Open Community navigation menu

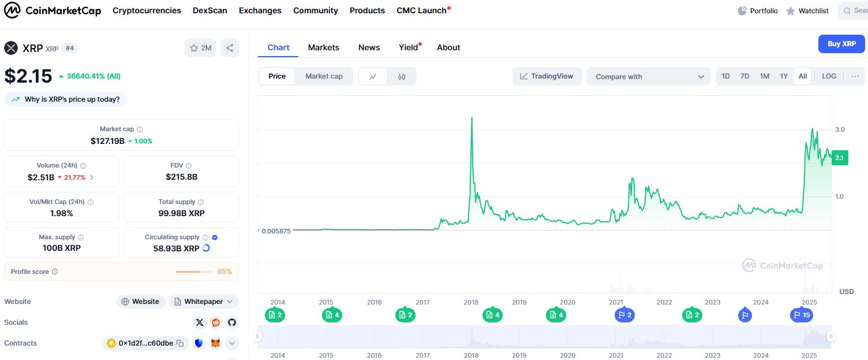pyautogui.click(x=316, y=10)
